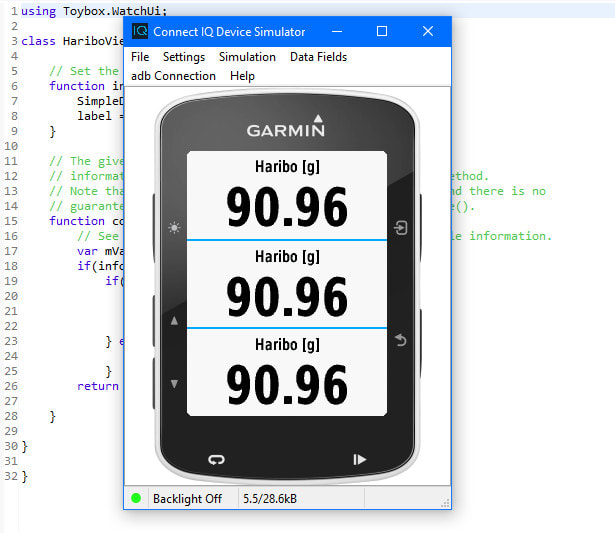Screen dimensions: 615x533
Task: Click the Connect IQ logo icon in the title bar
Action: point(140,31)
